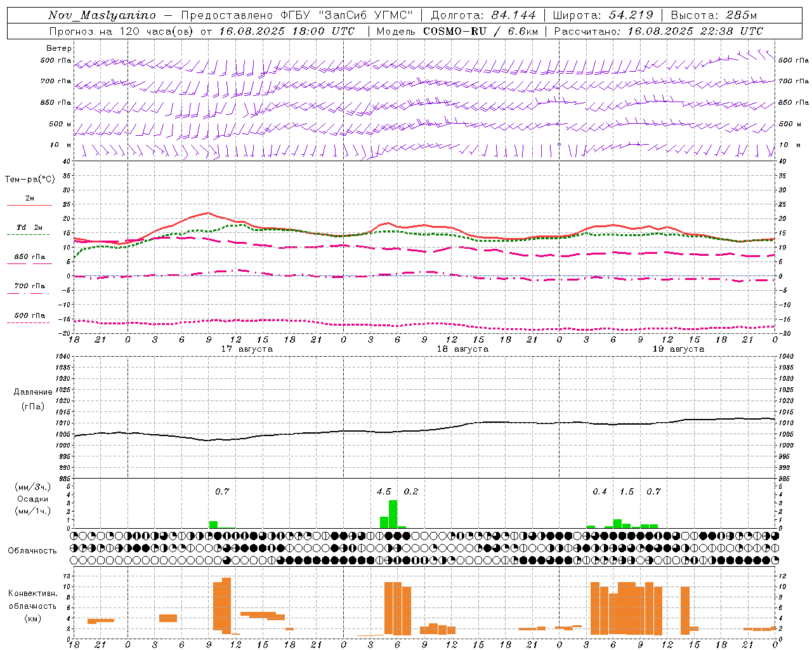The image size is (812, 650).
Task: Click the Облачность cloud cover label
Action: click(x=32, y=550)
